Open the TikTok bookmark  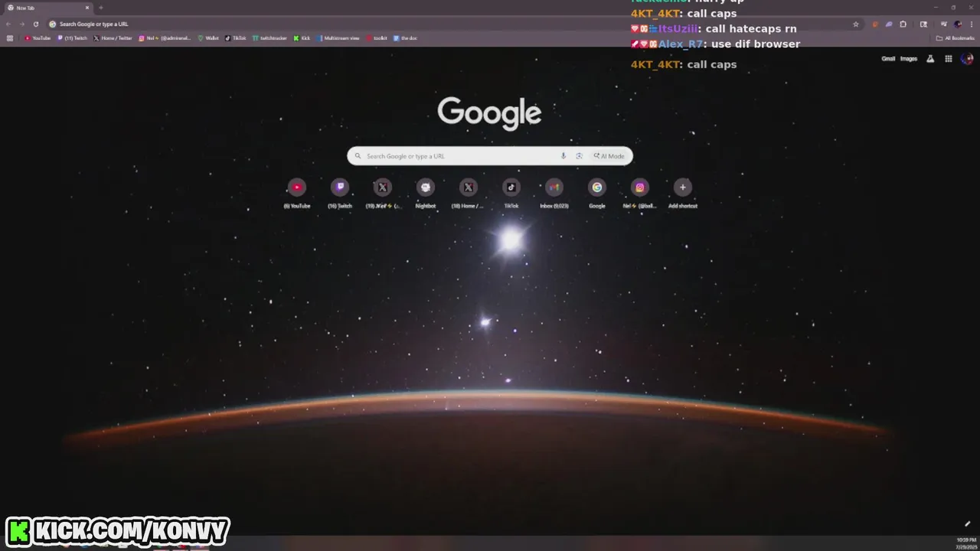click(x=236, y=37)
